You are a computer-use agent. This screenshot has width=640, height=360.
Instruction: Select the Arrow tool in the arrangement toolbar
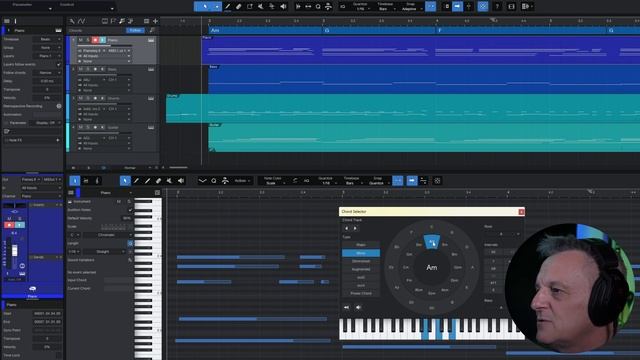pos(204,7)
